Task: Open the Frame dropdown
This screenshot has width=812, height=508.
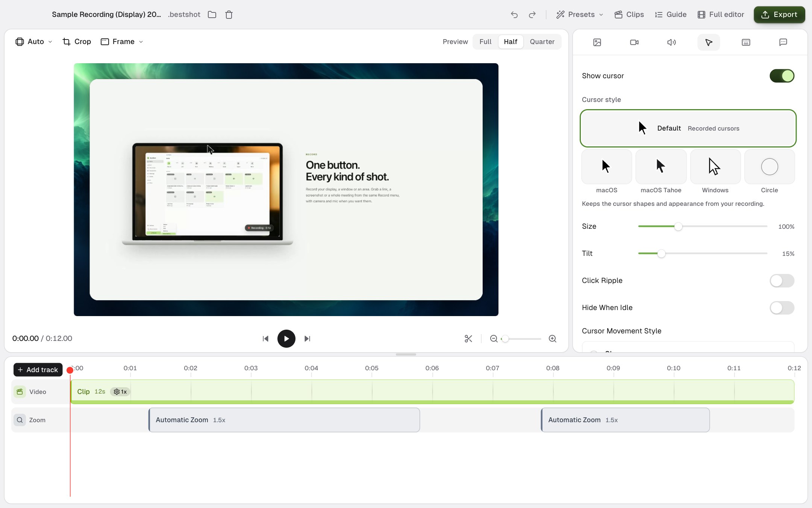Action: coord(122,42)
